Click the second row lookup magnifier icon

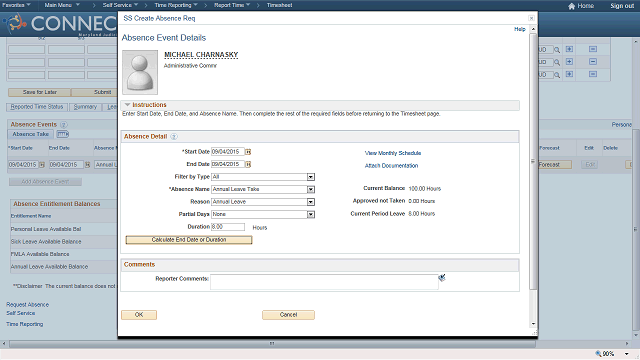coord(557,62)
